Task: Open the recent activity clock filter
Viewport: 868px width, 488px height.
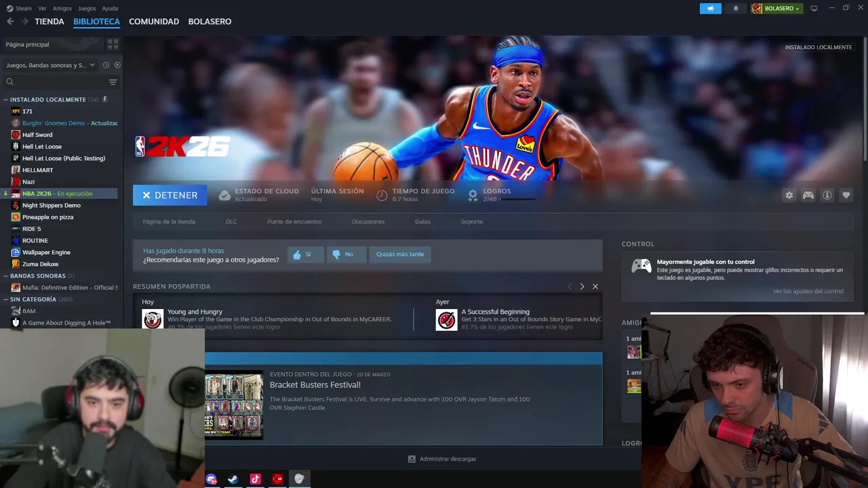Action: (x=106, y=65)
